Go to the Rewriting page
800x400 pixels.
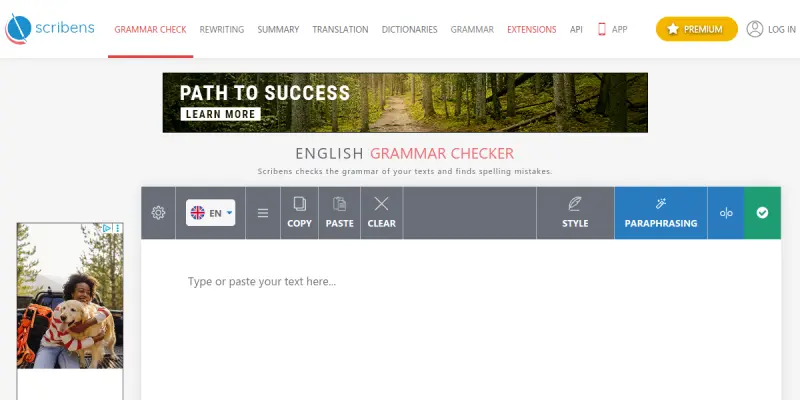[x=221, y=30]
